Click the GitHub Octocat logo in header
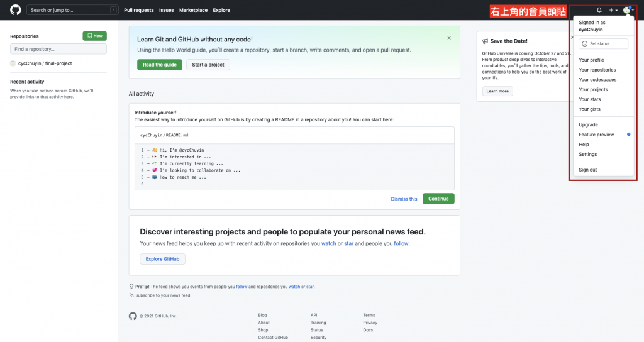Viewport: 644px width, 342px height. (x=16, y=10)
